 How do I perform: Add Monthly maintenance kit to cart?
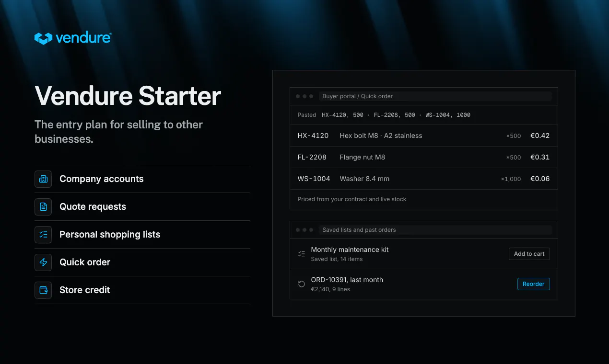[529, 254]
